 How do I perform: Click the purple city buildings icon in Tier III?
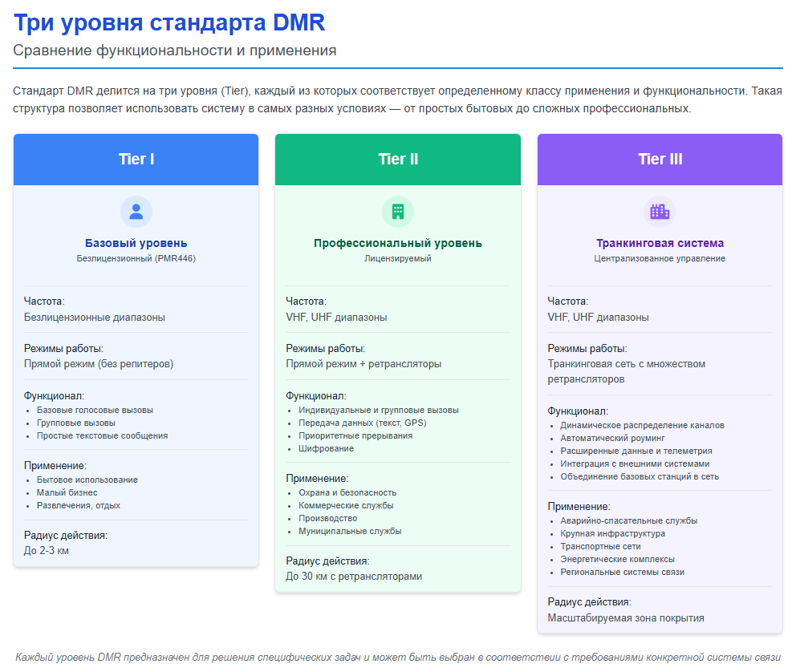pos(660,212)
